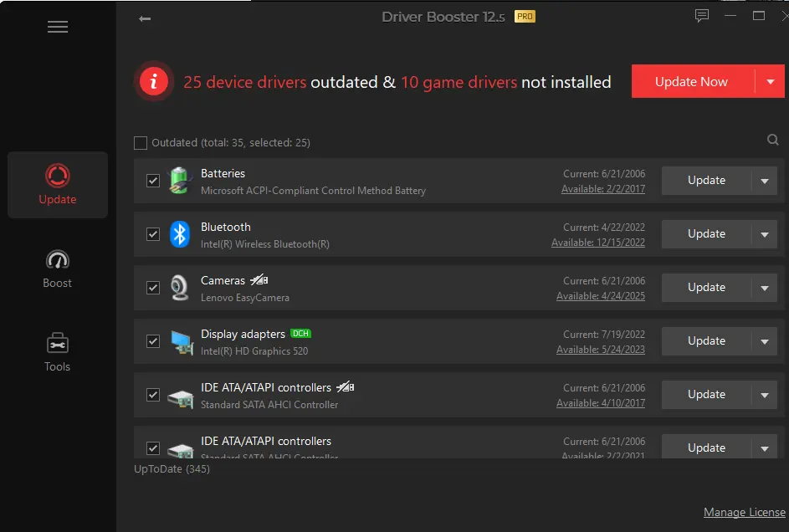Click Current: 7/19/2022 on Display adapters row
This screenshot has height=532, width=789.
click(x=604, y=335)
